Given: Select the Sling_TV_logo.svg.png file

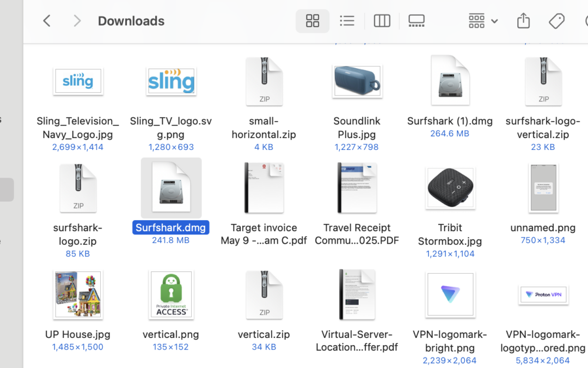Looking at the screenshot, I should (171, 82).
